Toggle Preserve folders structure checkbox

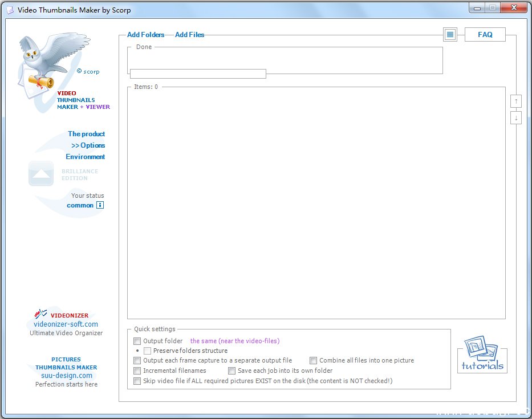point(147,351)
